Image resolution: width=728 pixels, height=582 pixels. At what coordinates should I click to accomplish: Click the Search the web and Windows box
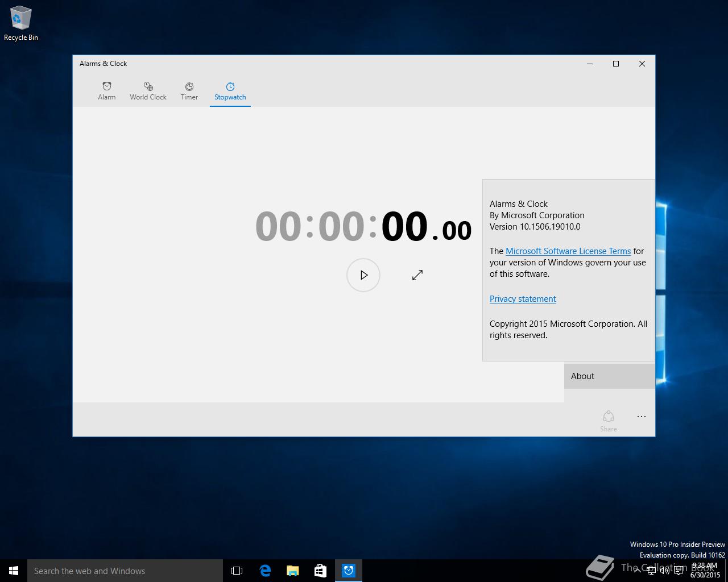tap(125, 571)
